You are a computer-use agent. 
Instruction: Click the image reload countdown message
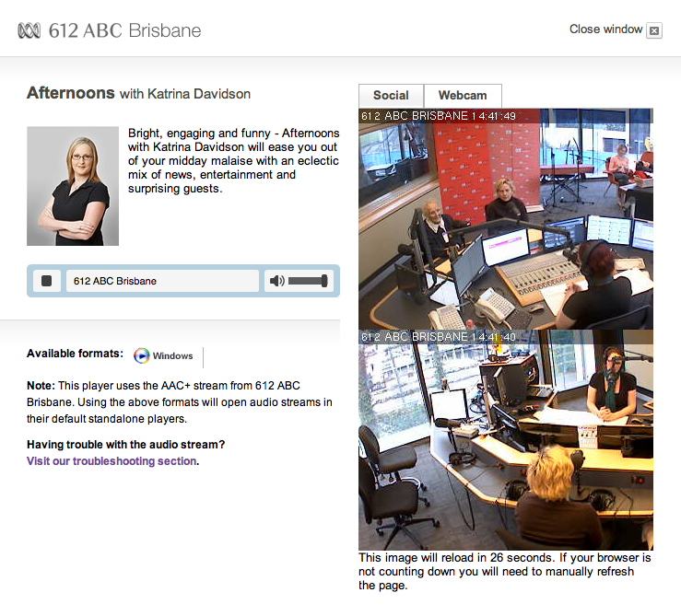click(505, 571)
